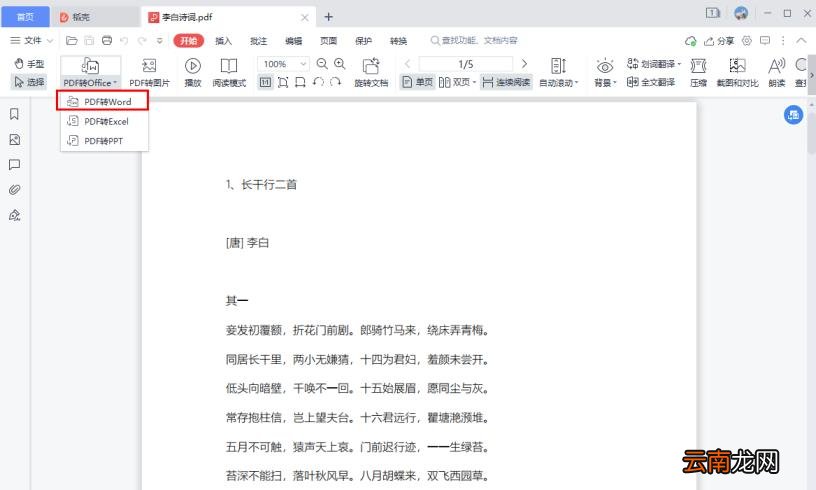Click the 朗读 read aloud tool
This screenshot has height=490, width=816.
click(x=776, y=72)
